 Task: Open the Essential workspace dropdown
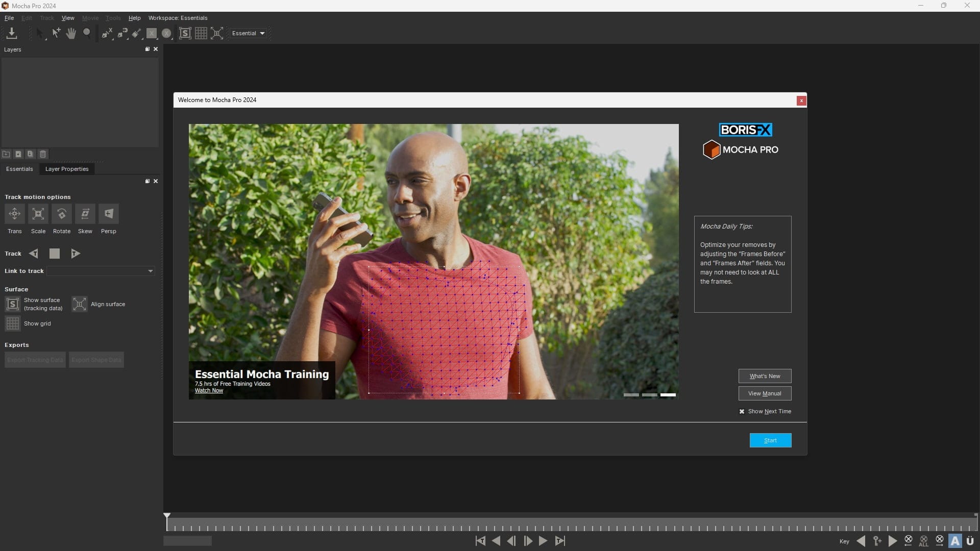249,33
